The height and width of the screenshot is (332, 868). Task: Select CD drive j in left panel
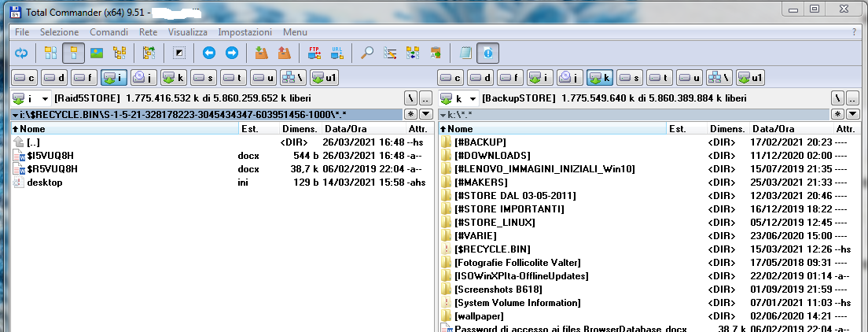(x=144, y=78)
